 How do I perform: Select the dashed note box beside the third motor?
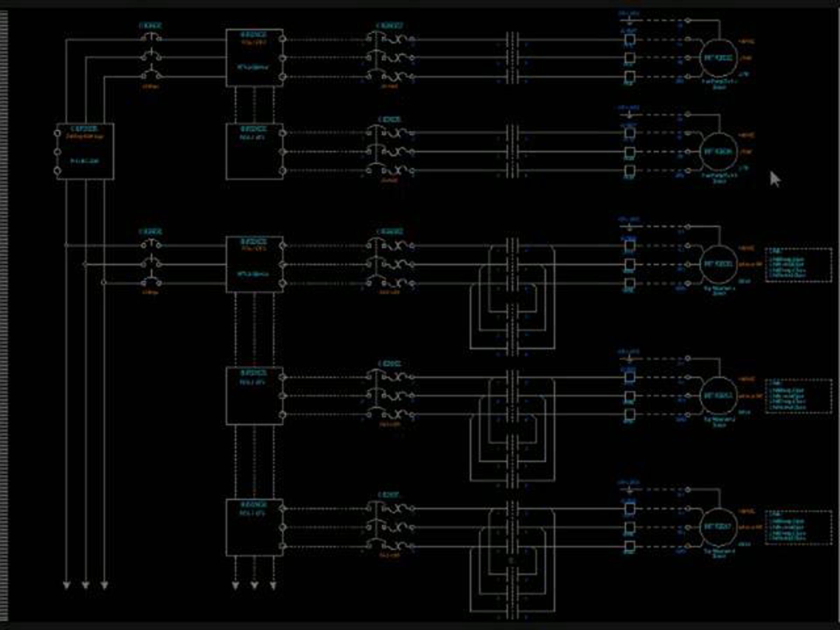(799, 265)
